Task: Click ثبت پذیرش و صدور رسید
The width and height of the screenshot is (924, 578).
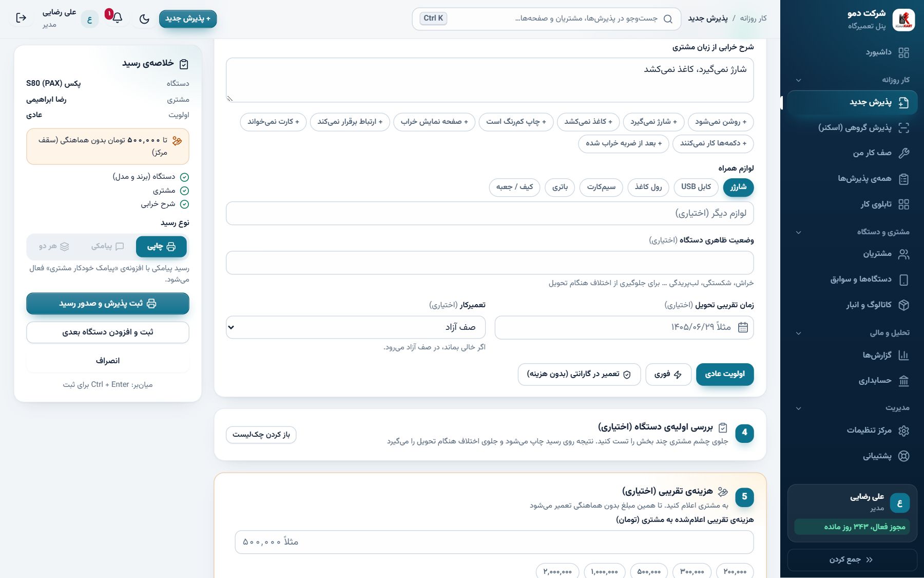Action: pos(108,304)
